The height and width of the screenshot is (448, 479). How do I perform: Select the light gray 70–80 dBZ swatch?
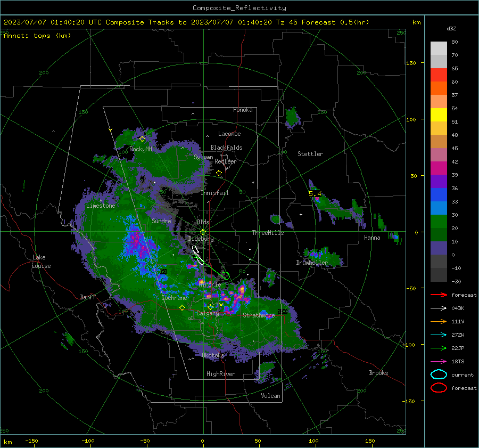point(439,48)
